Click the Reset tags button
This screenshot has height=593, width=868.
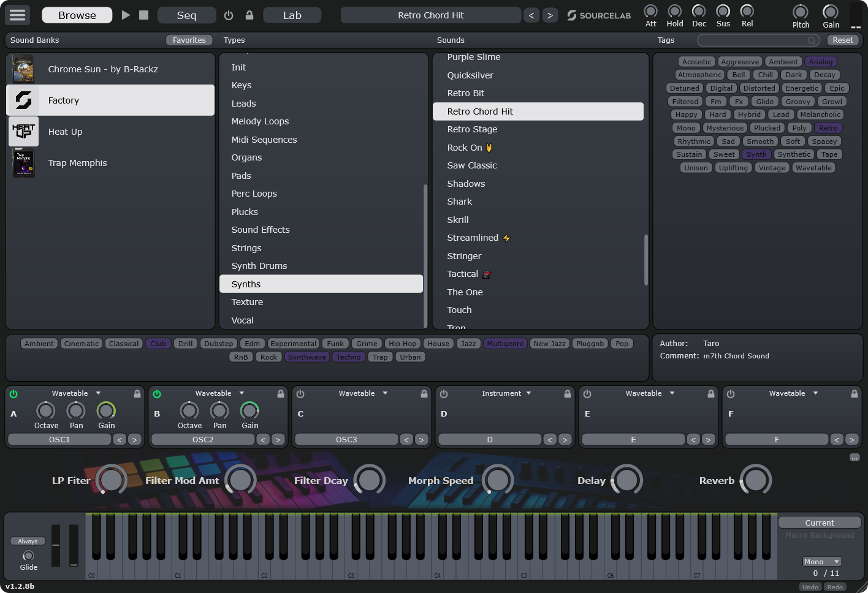[842, 40]
